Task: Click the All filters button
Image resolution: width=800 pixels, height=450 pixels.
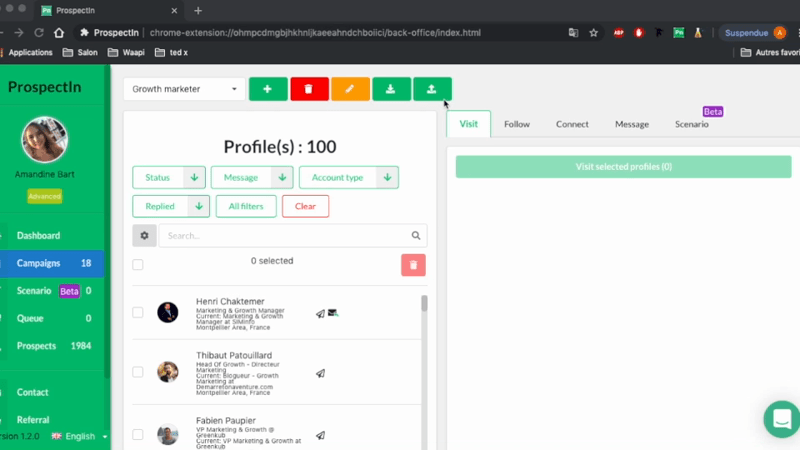Action: pyautogui.click(x=246, y=206)
